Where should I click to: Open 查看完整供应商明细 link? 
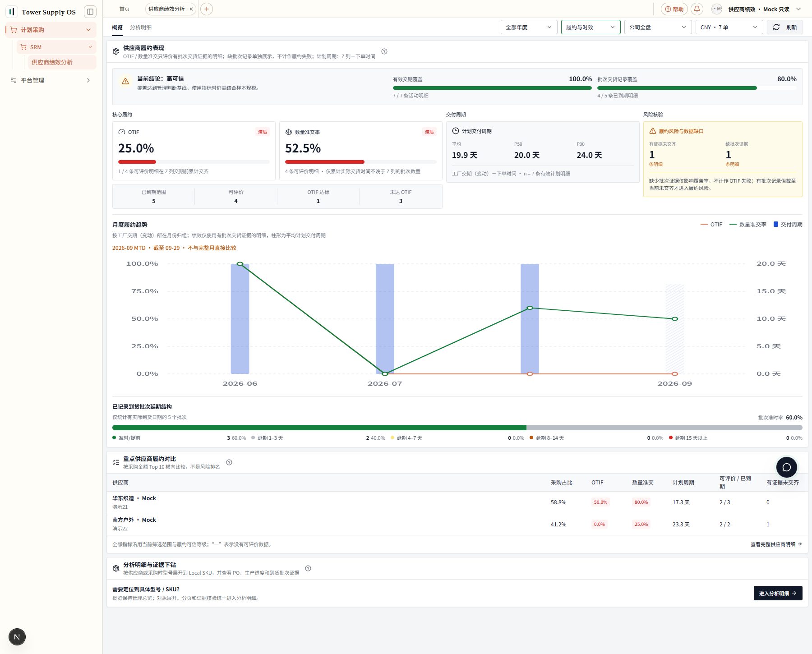pos(776,544)
